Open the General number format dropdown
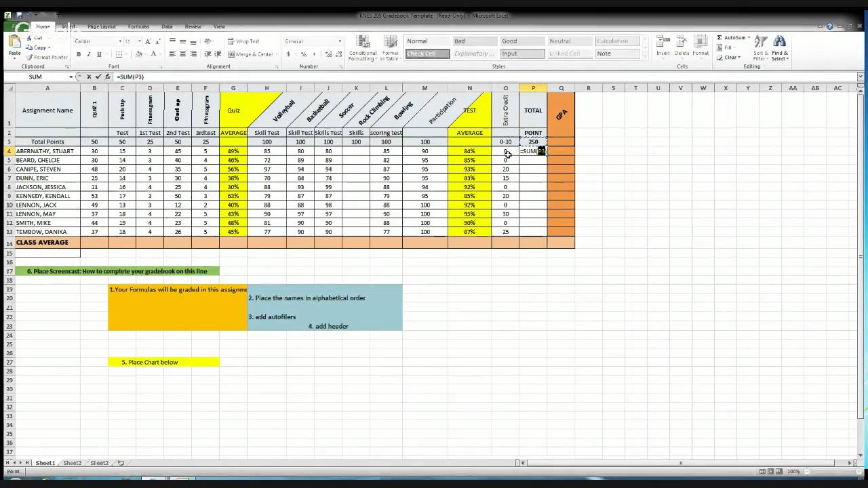868x488 pixels. [x=340, y=41]
